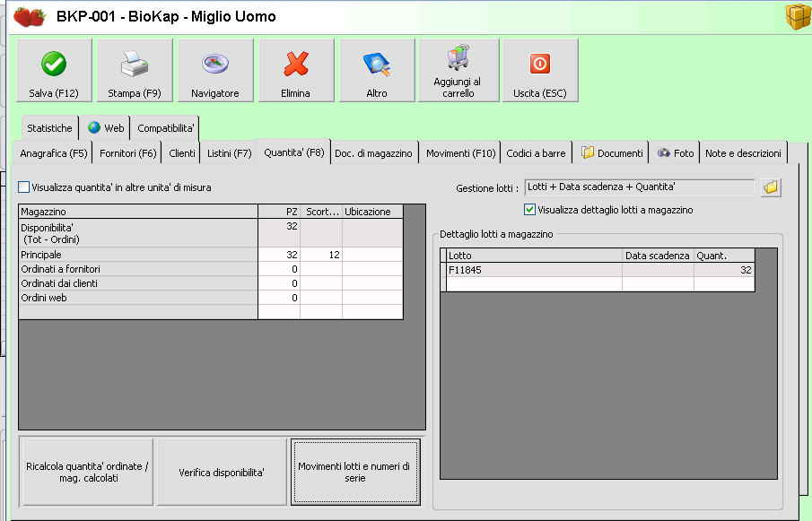Open the folder icon next to Gestione lotti
This screenshot has height=521, width=812.
click(x=771, y=187)
